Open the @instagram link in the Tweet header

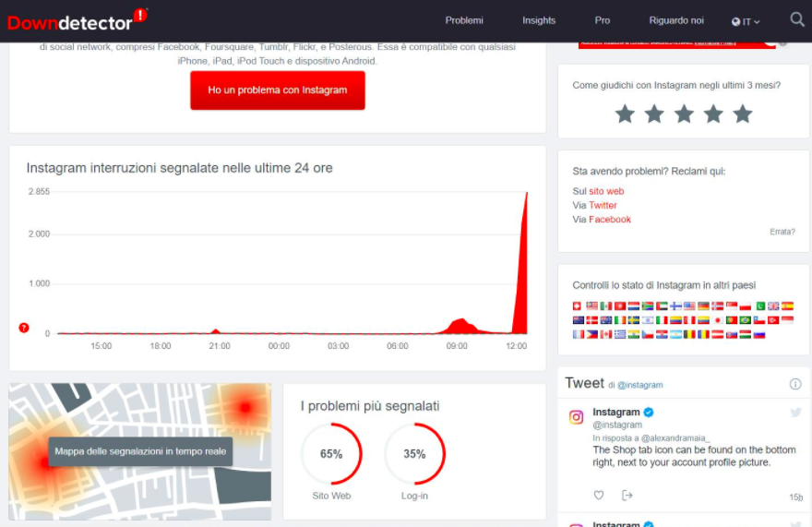point(640,385)
